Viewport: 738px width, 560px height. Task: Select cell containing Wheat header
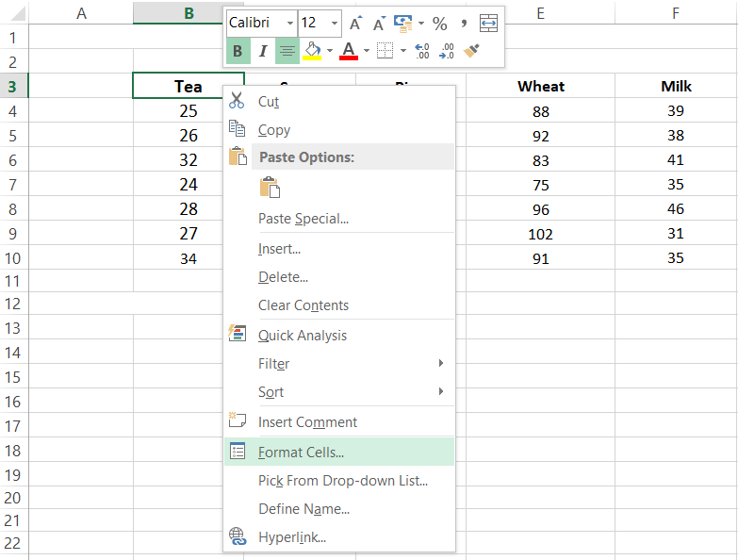(x=540, y=86)
